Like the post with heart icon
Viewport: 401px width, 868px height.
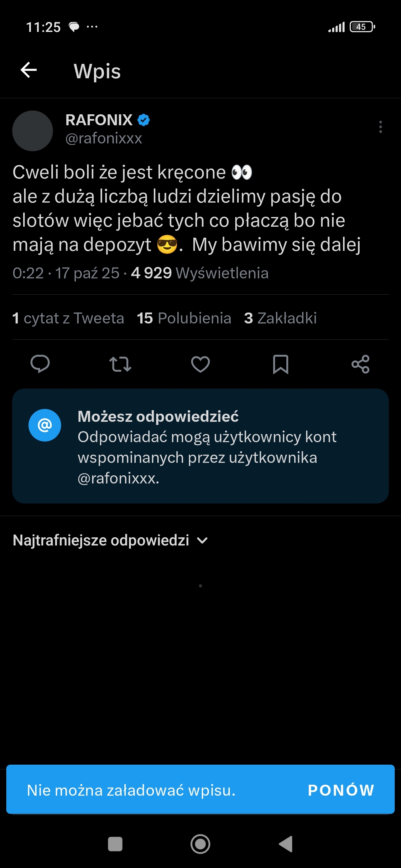200,364
